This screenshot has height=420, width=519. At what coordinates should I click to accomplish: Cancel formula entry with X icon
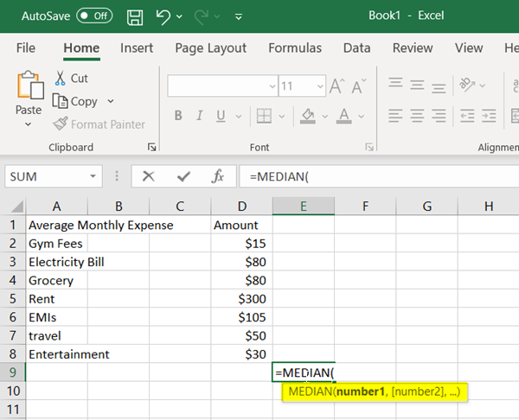point(148,176)
